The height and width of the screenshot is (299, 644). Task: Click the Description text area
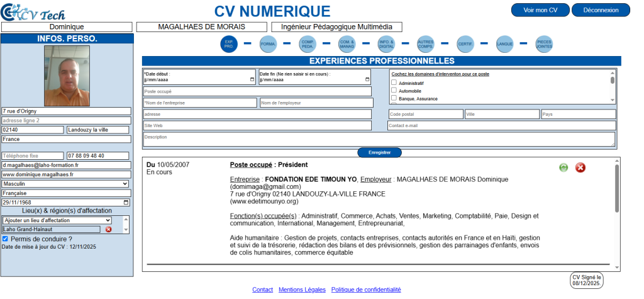point(379,139)
